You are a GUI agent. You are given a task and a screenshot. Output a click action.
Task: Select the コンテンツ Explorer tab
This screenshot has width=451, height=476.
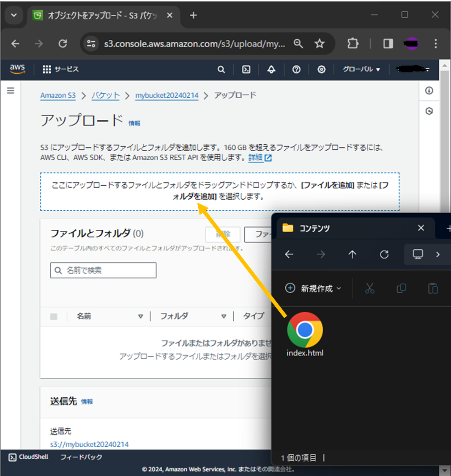tap(349, 228)
